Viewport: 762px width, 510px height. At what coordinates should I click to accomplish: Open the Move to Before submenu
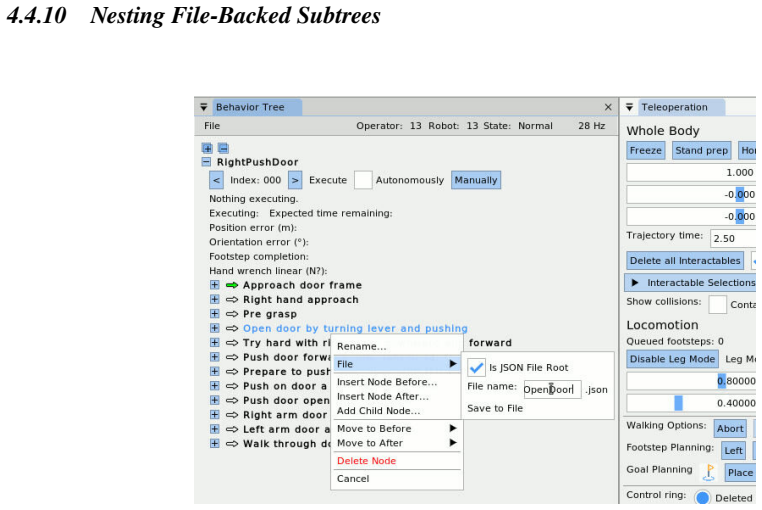coord(397,428)
